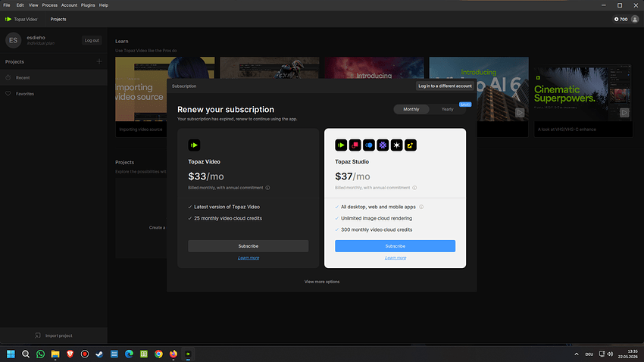The width and height of the screenshot is (644, 362).
Task: Open info icon next to All desktop, web and mobile apps
Action: (421, 207)
